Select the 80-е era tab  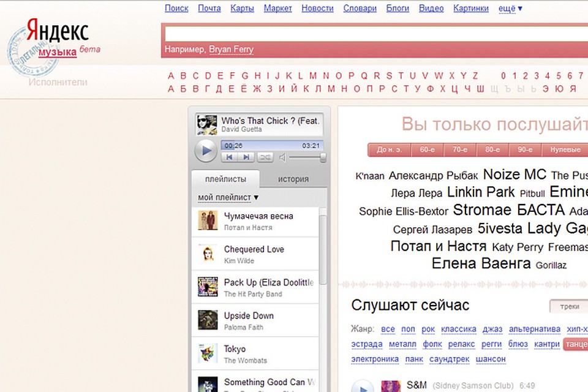[492, 149]
